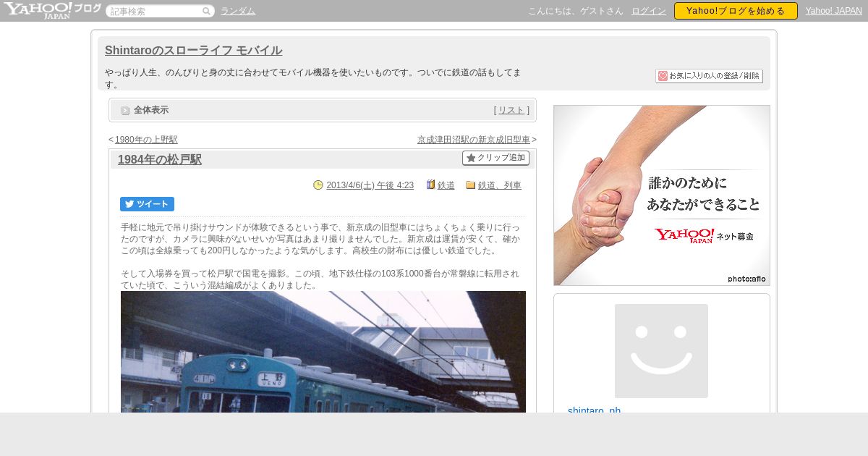Click お気に入りの人の登録/削除 button
This screenshot has width=868, height=456.
[x=709, y=76]
